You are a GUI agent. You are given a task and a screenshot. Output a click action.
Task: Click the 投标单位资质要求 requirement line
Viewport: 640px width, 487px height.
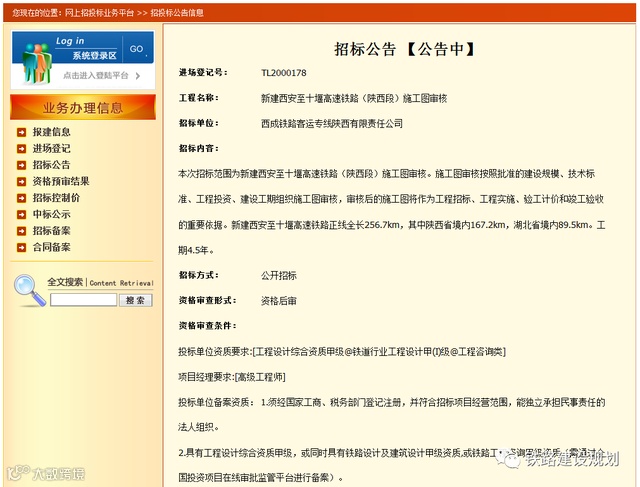coord(342,351)
